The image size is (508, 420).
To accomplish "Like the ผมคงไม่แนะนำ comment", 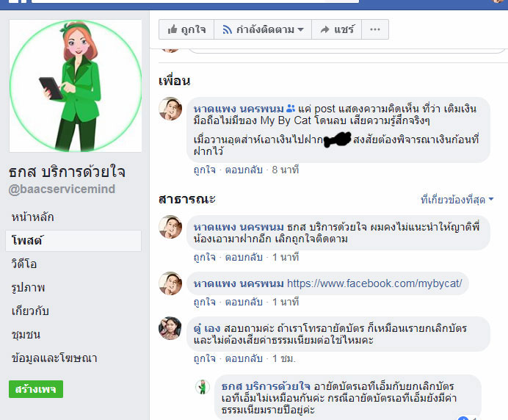I will coord(205,257).
